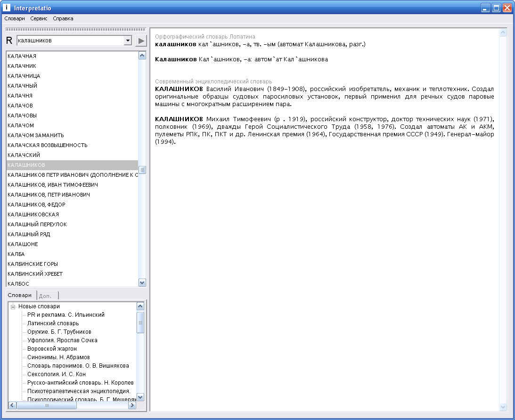Click the search word input field
The width and height of the screenshot is (515, 420).
coord(71,41)
